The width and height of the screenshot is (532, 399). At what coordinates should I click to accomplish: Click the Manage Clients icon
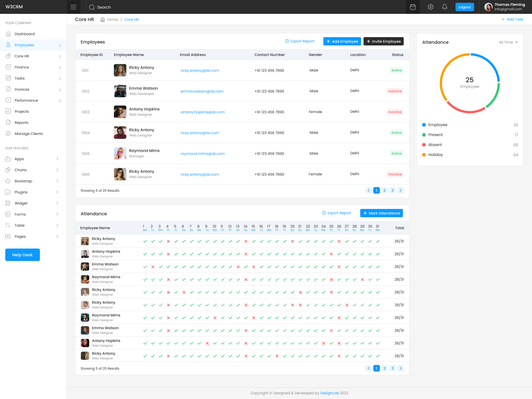8,134
